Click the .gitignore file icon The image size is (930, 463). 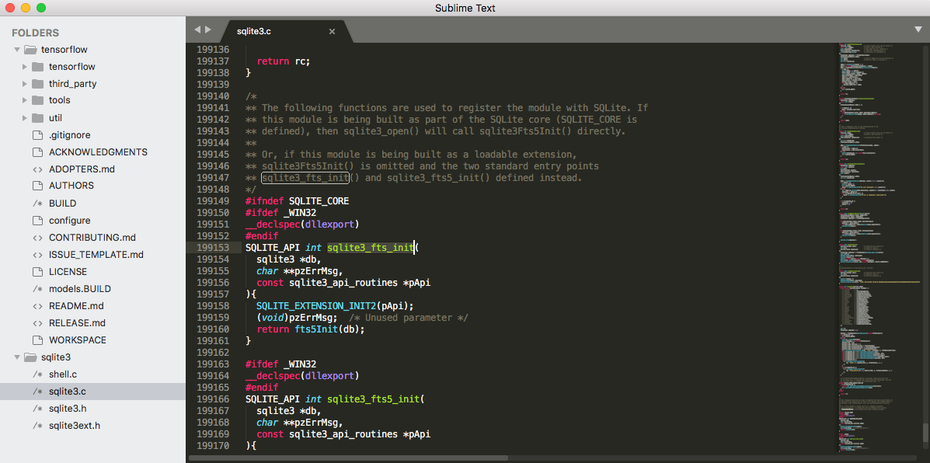pos(38,135)
